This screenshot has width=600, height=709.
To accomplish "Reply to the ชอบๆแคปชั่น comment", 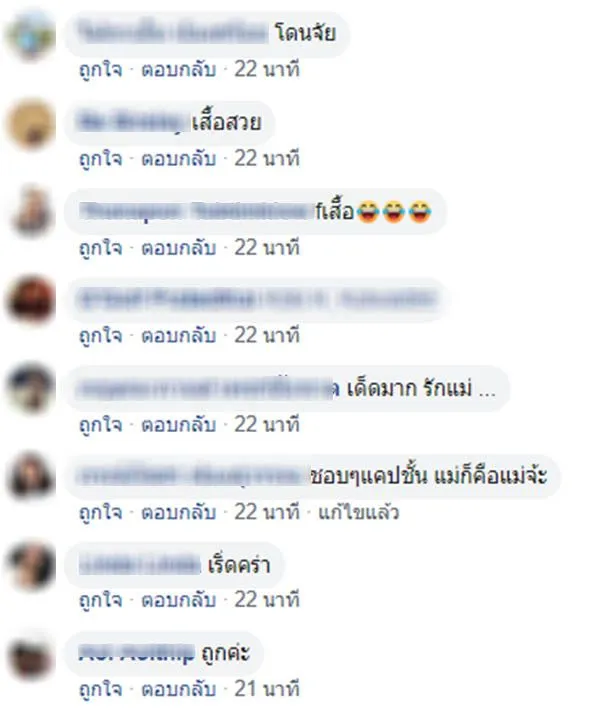I will click(179, 512).
